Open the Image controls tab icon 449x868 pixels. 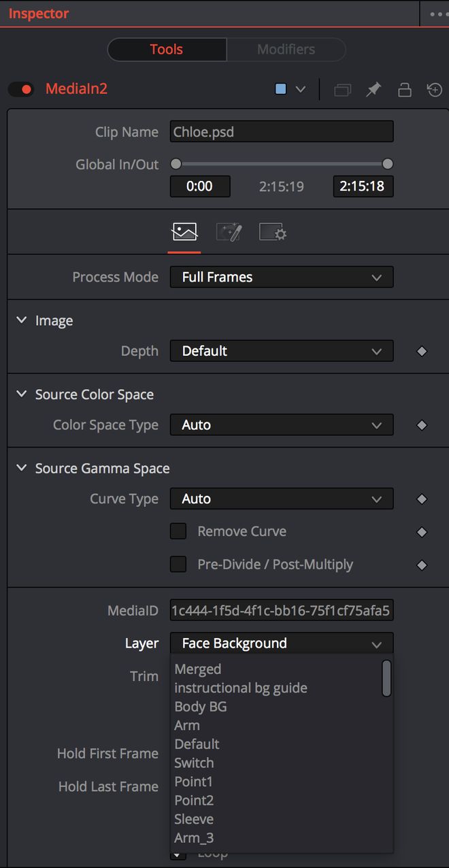[x=184, y=231]
